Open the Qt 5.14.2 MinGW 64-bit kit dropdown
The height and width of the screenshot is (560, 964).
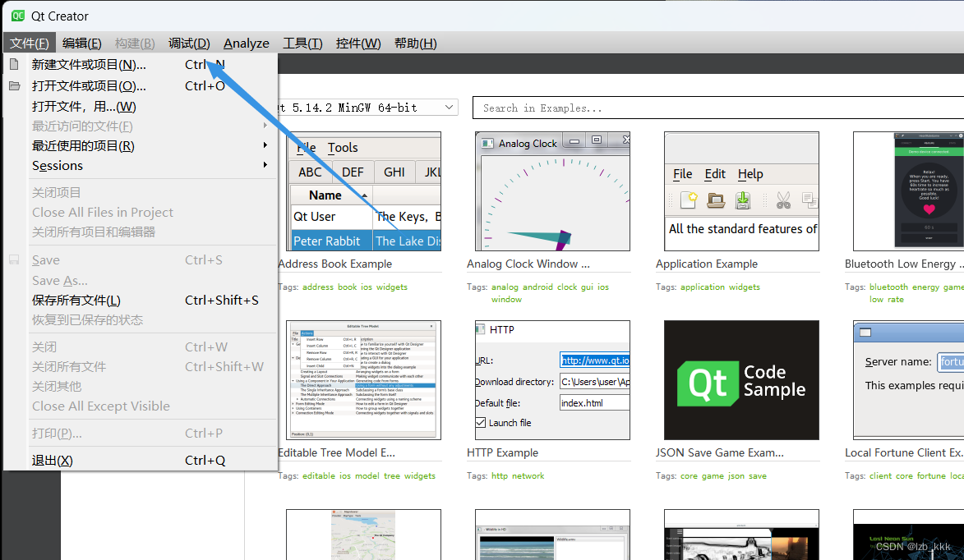[x=367, y=108]
